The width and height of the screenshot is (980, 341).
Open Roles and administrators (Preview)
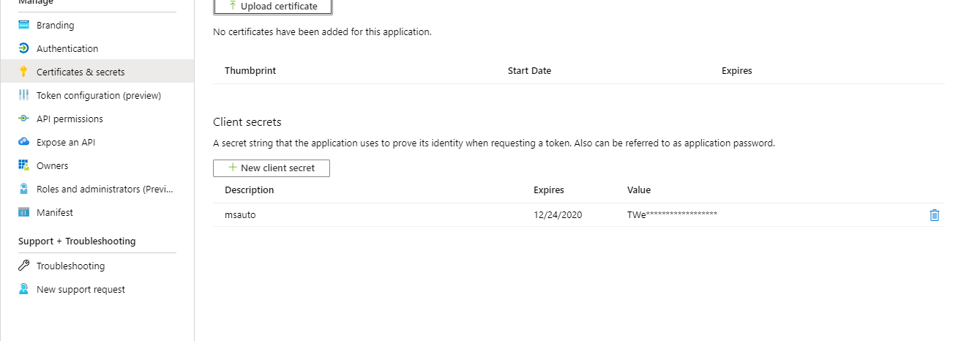(105, 189)
